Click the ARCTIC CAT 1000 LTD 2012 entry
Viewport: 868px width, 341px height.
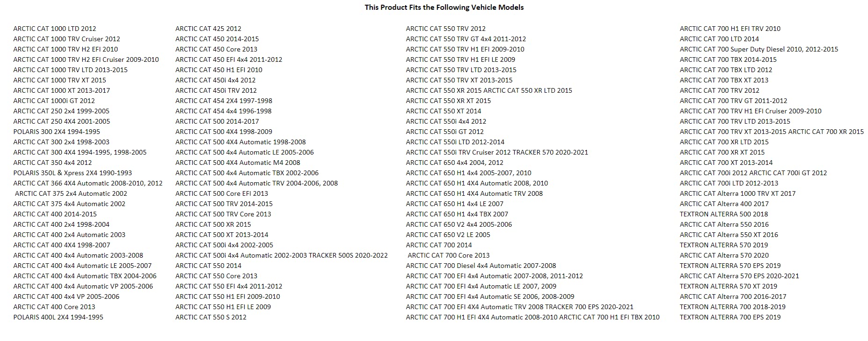click(x=55, y=29)
